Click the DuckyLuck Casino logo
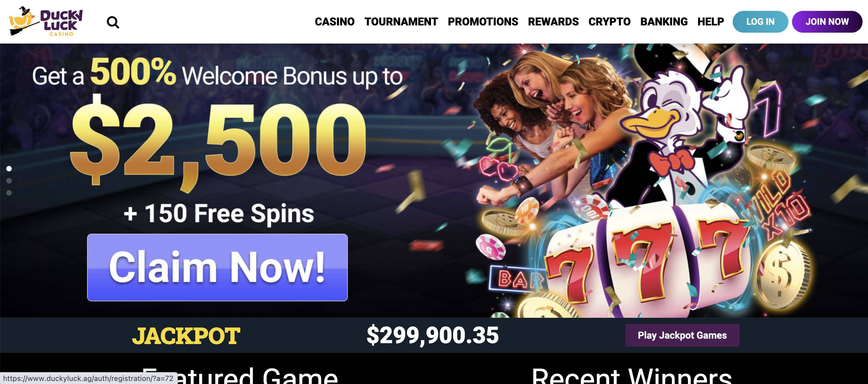This screenshot has height=384, width=868. (x=46, y=21)
